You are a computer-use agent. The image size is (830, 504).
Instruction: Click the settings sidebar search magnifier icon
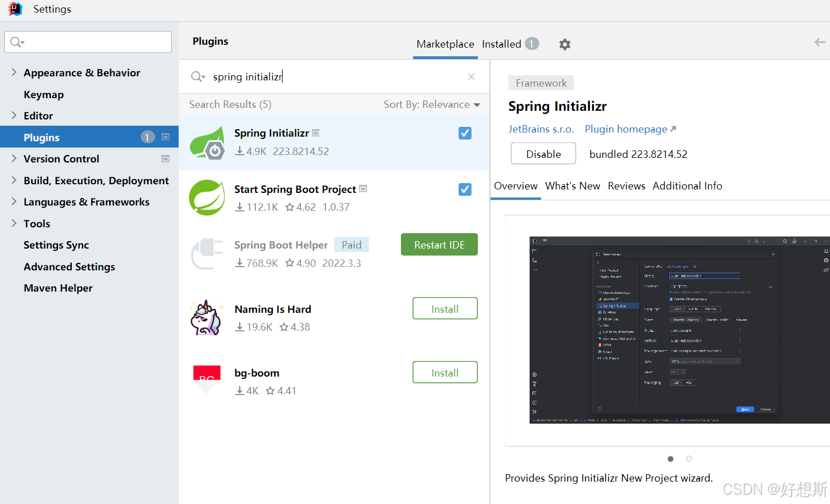[17, 42]
